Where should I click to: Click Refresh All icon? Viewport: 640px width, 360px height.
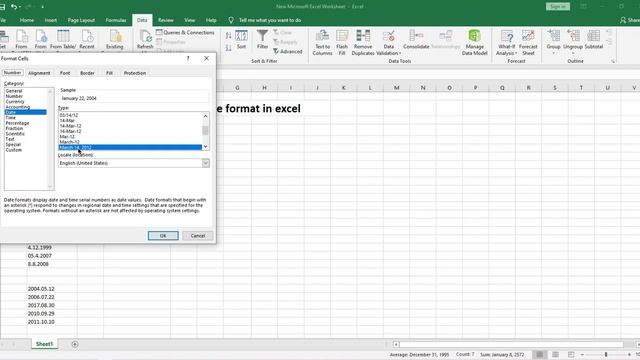(145, 40)
